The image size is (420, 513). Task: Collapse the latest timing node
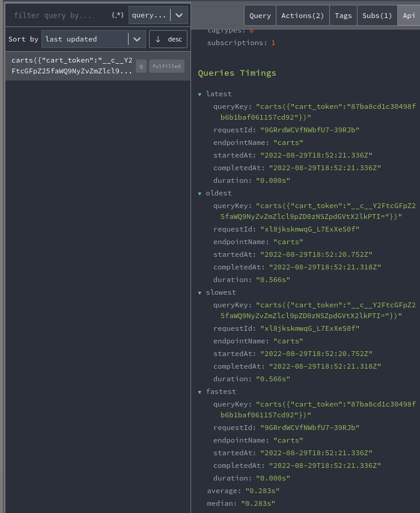coord(199,94)
